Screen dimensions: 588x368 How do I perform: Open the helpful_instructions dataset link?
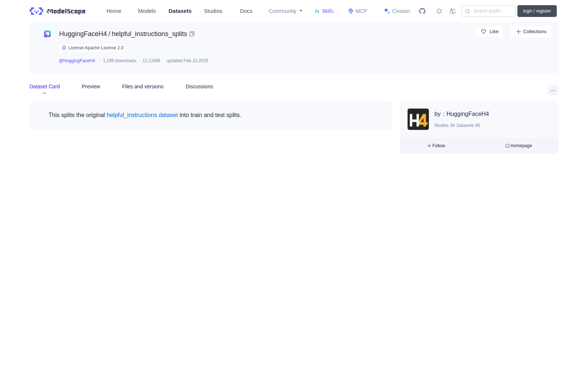(142, 115)
